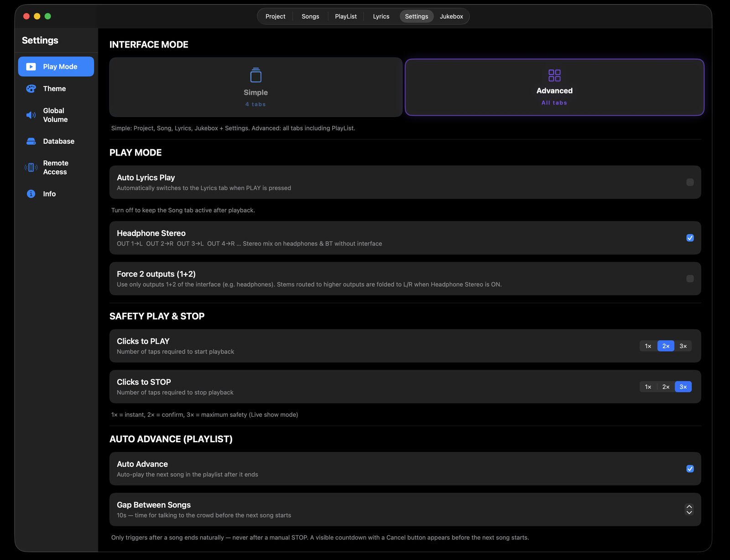
Task: Click the Database drive icon
Action: coord(31,141)
